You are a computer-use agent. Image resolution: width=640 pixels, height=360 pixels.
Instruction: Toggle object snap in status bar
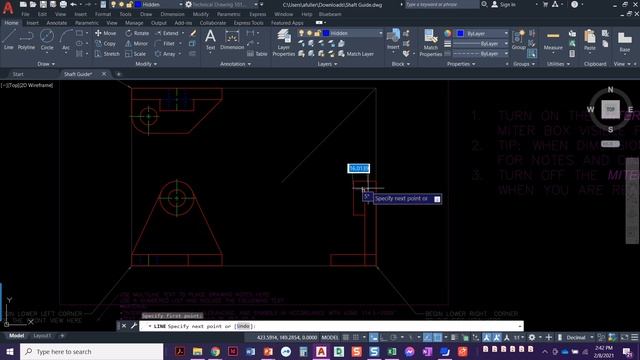click(x=438, y=338)
